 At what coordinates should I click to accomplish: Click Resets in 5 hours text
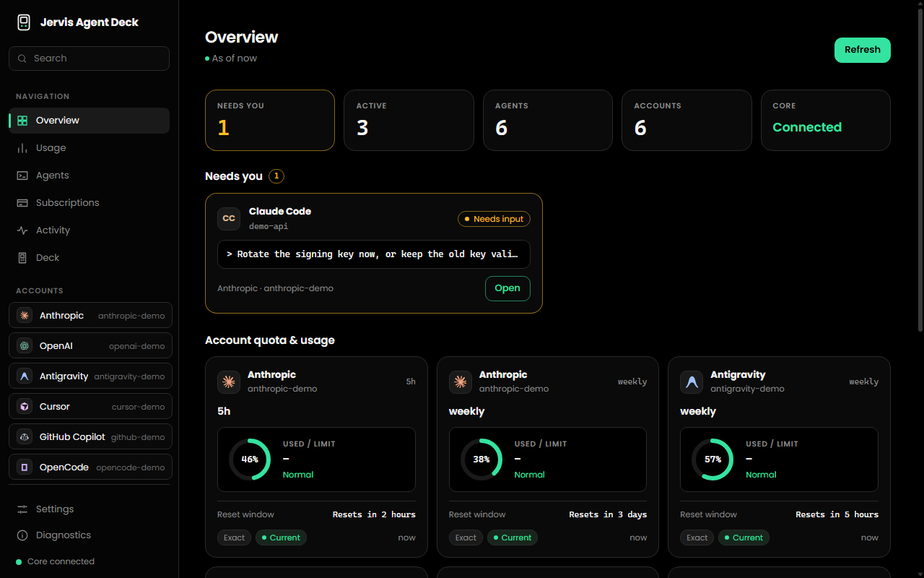(837, 514)
